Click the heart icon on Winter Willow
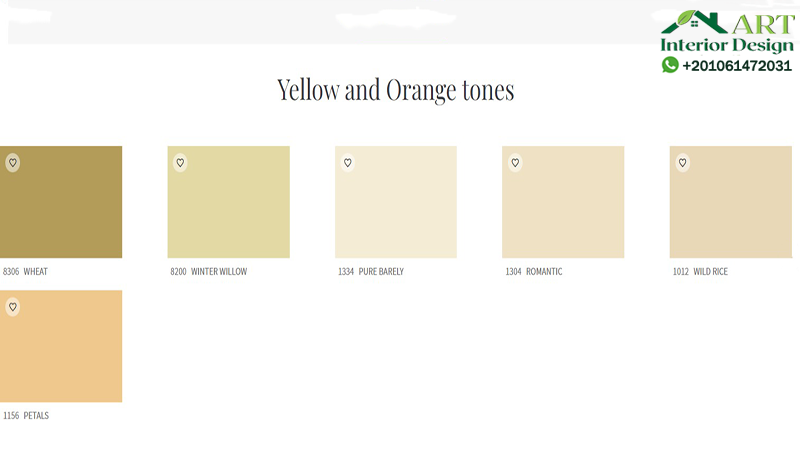800x450 pixels. click(x=180, y=163)
